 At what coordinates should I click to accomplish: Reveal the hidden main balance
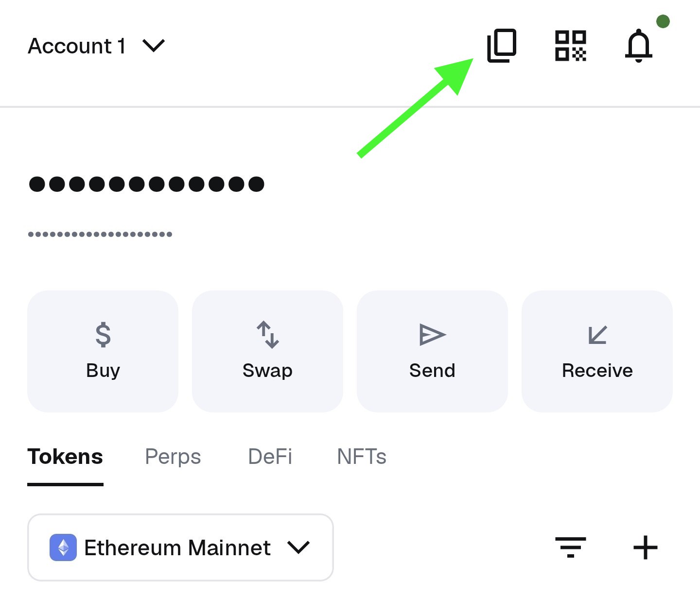(146, 184)
